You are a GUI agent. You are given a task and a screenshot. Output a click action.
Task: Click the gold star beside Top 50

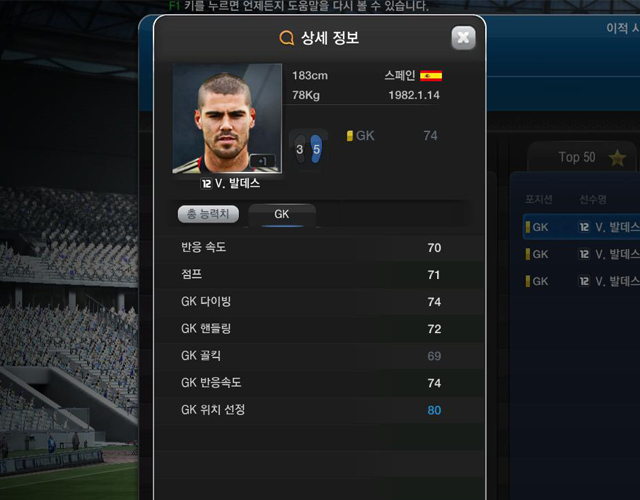pos(617,158)
